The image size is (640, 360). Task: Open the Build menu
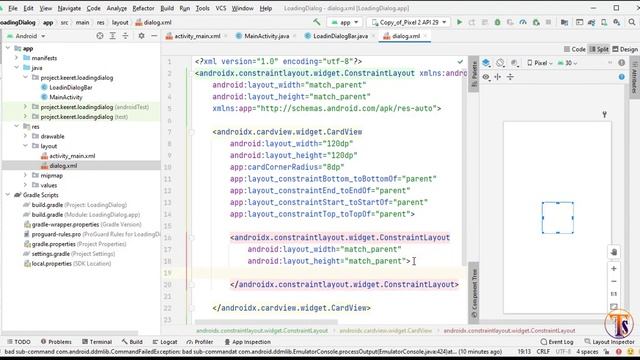[167, 8]
